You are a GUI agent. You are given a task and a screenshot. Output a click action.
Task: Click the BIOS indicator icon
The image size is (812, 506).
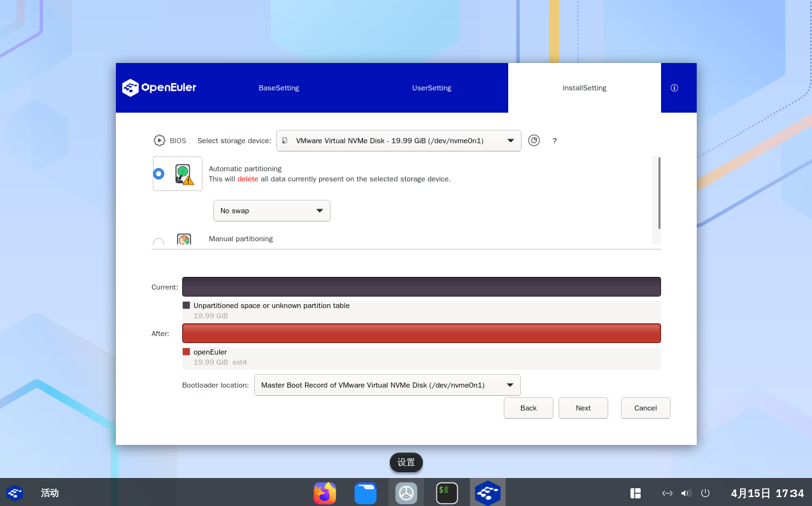point(159,141)
